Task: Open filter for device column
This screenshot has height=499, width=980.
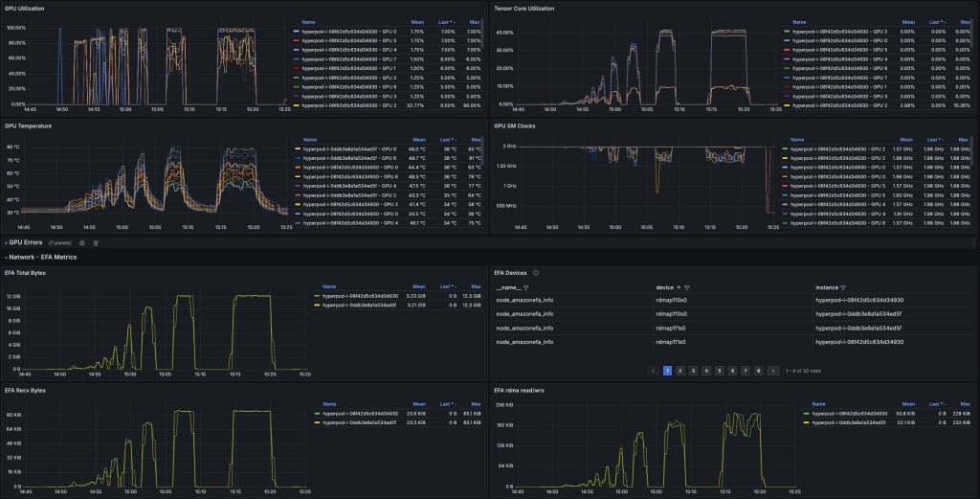Action: coord(687,287)
